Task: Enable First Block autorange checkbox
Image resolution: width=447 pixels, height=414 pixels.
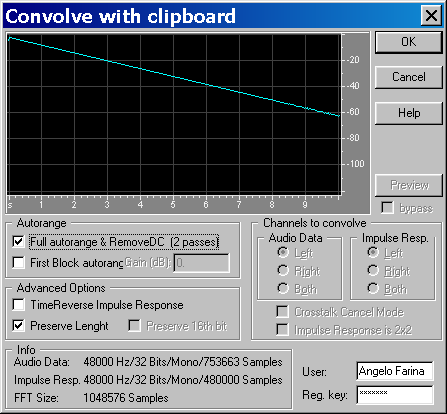Action: [18, 263]
